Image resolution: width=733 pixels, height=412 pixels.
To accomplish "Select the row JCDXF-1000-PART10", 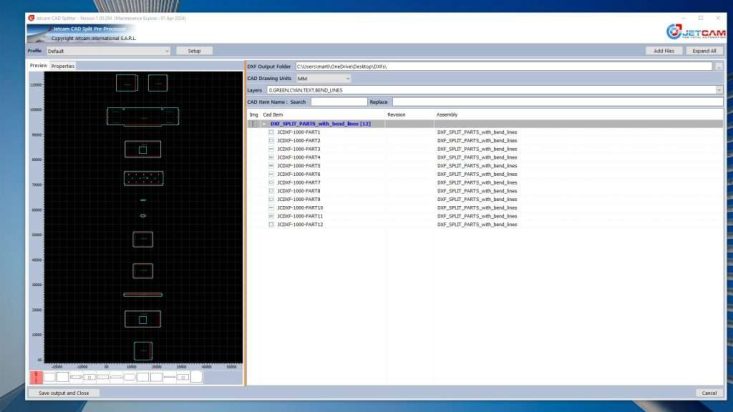I will [485, 208].
